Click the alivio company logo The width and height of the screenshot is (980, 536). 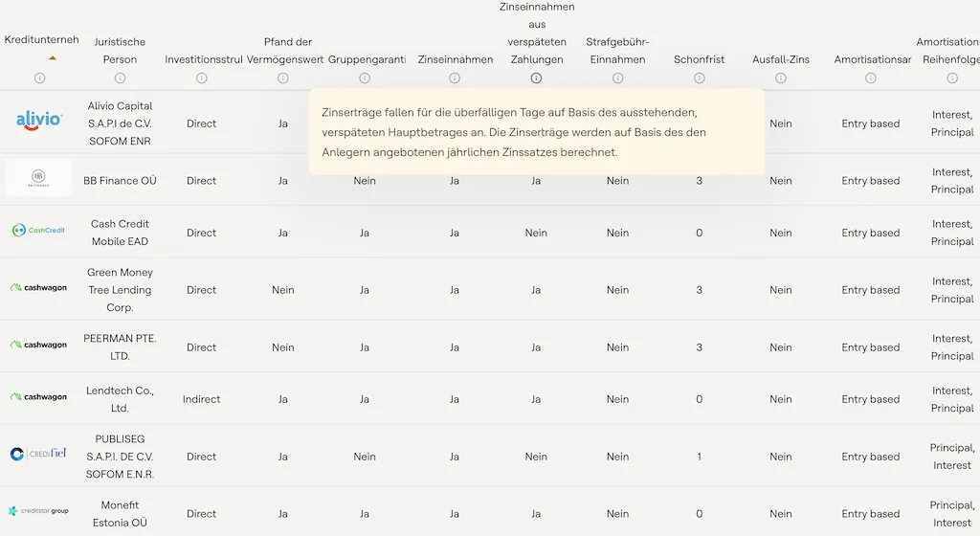tap(39, 120)
